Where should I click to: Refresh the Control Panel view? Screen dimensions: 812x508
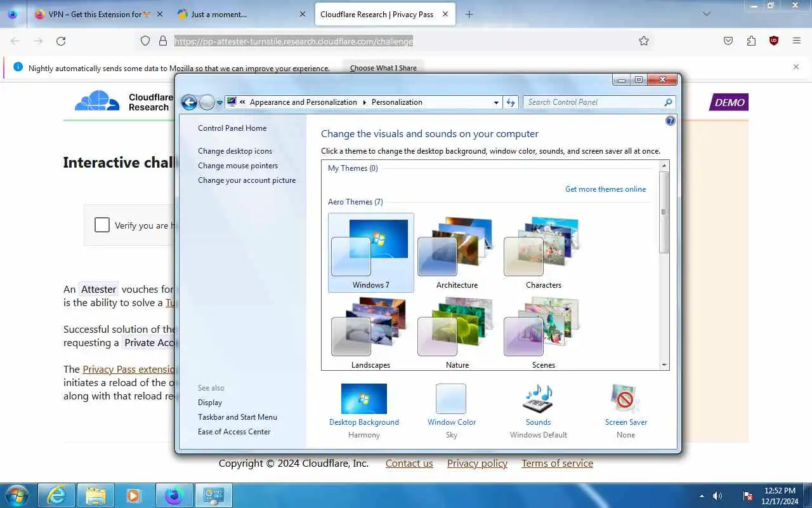point(511,102)
